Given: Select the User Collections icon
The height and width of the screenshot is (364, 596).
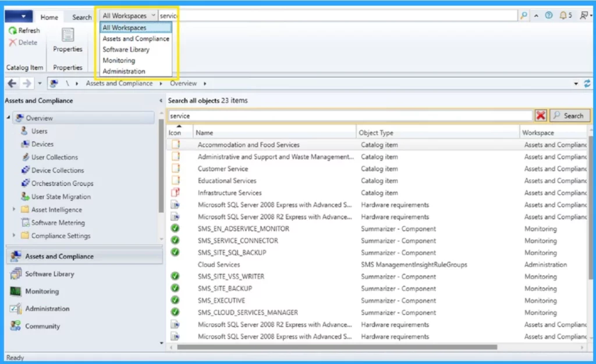Looking at the screenshot, I should 25,157.
